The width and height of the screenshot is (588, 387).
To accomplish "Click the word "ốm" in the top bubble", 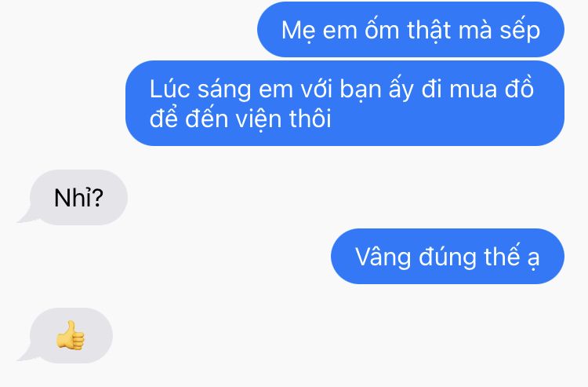I will [382, 29].
